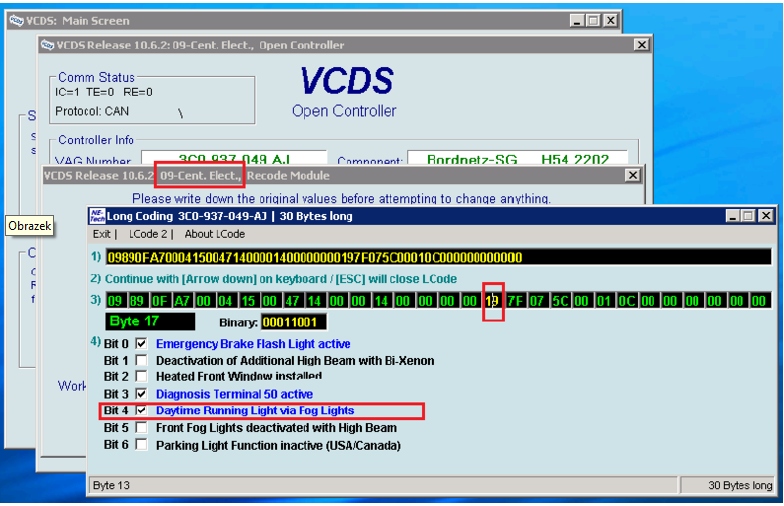Click the Binary value field 00011001

tap(294, 322)
